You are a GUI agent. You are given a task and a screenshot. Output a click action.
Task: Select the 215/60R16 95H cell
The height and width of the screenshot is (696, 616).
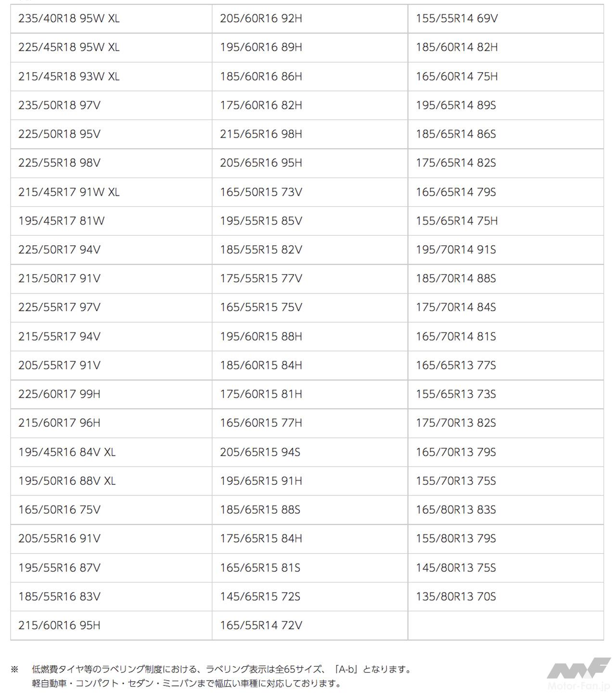(59, 626)
